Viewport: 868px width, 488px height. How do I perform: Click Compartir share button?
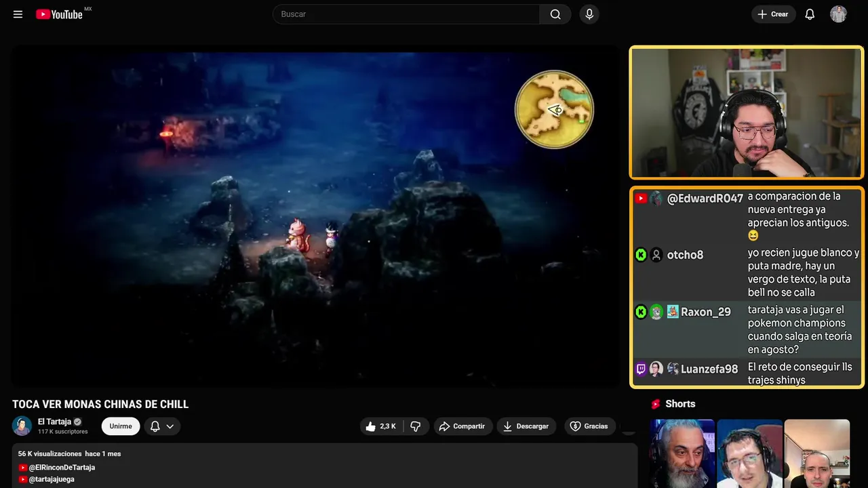[462, 426]
